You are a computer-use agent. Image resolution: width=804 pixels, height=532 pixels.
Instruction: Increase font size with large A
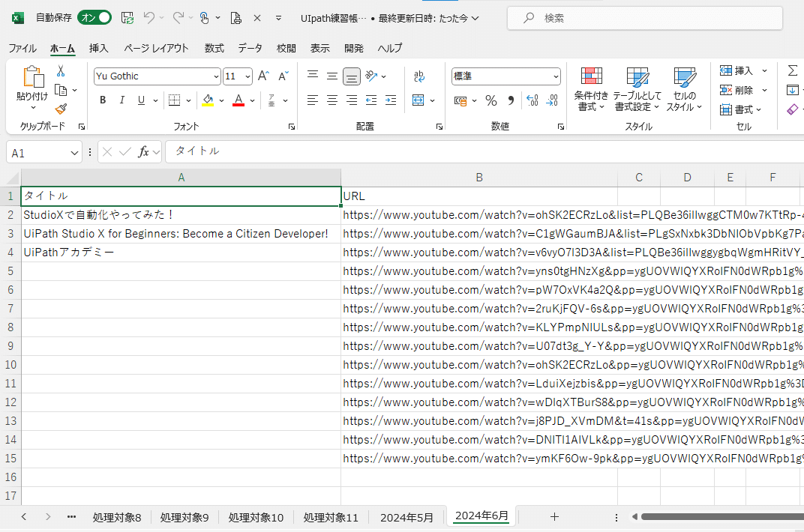(263, 76)
